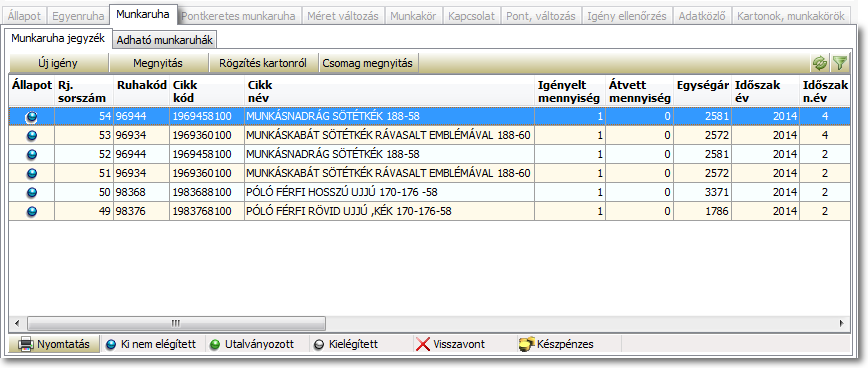Click the Visszavont red X icon

pos(423,344)
